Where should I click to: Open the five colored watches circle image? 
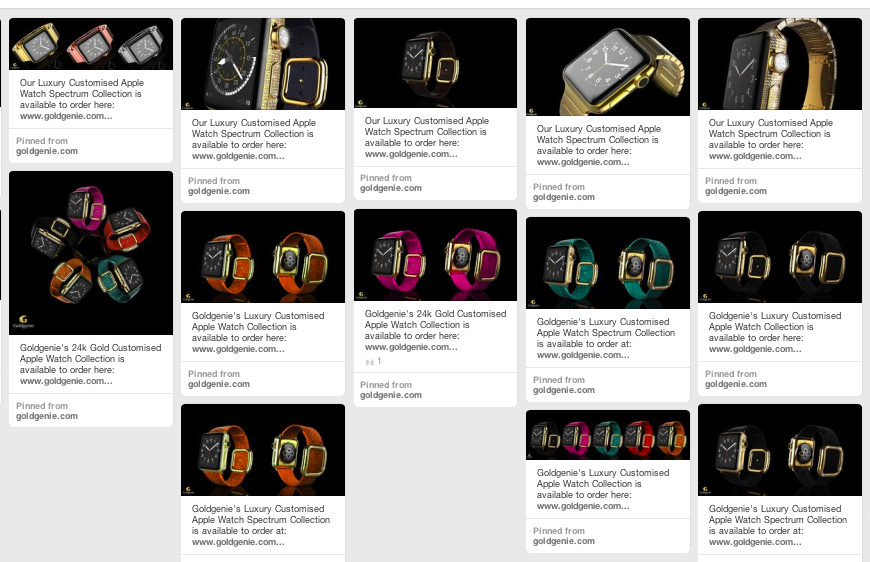tap(91, 253)
